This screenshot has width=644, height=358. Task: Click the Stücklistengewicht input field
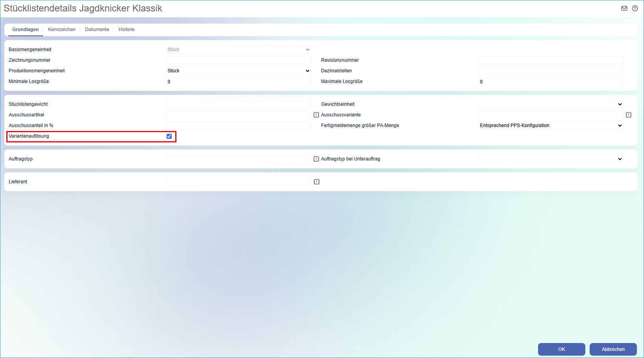point(238,104)
